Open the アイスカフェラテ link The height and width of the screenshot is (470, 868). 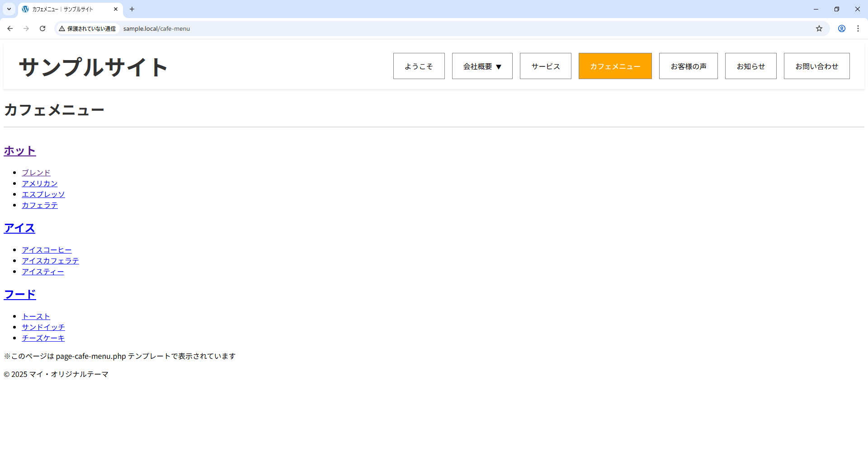point(50,261)
